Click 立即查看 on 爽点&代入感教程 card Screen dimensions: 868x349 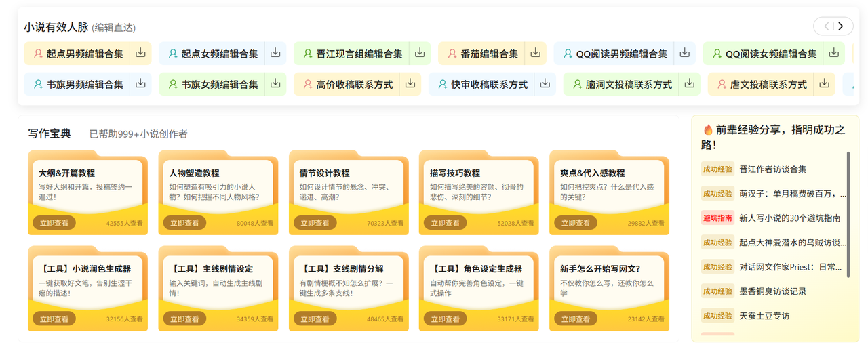[576, 223]
